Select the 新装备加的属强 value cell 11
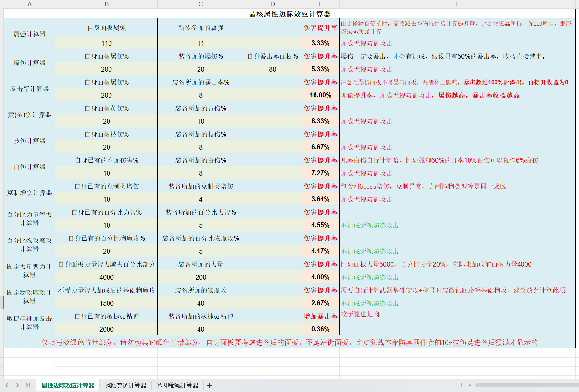This screenshot has height=392, width=579. 200,43
